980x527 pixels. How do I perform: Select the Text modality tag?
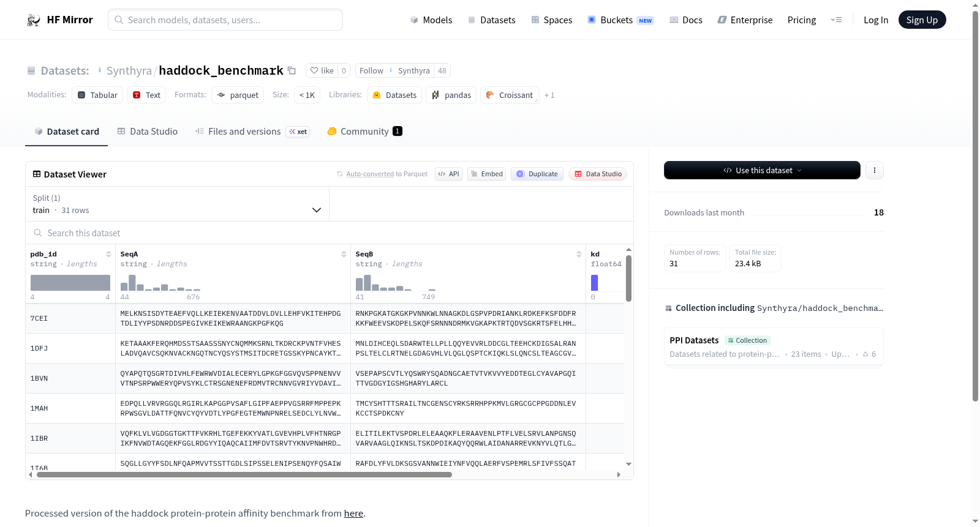pos(146,95)
